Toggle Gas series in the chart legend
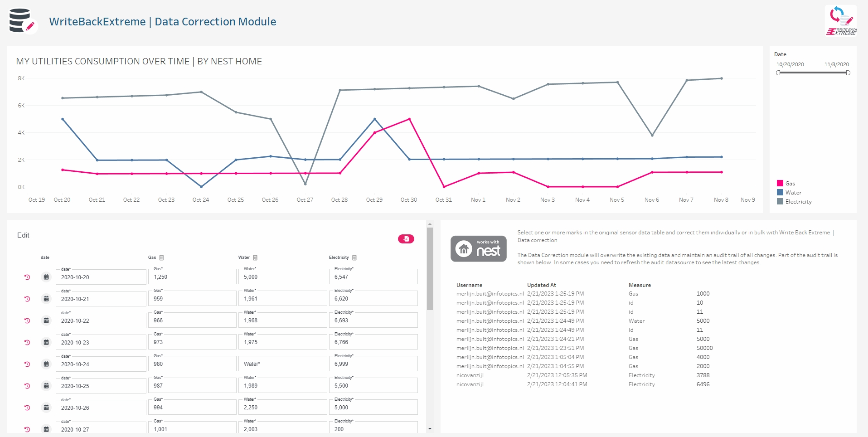 tap(780, 183)
